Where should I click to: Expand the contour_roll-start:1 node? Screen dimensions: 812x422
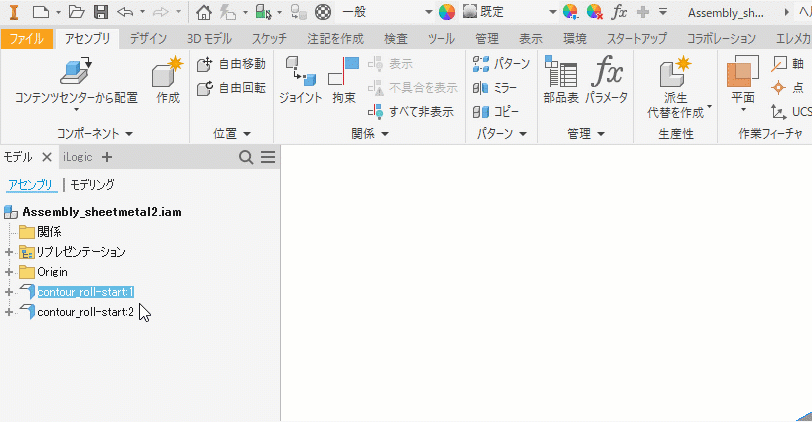[x=9, y=292]
